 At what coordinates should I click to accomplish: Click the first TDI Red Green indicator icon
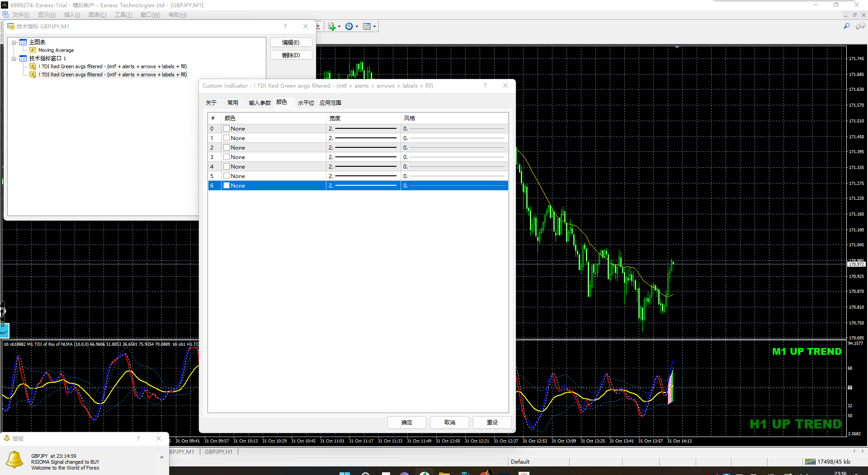point(33,66)
